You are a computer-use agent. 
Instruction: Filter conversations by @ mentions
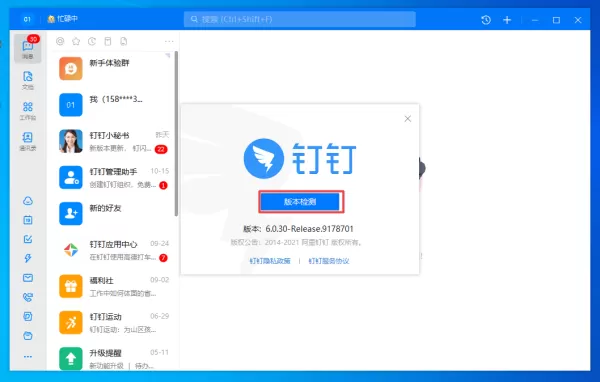point(60,41)
